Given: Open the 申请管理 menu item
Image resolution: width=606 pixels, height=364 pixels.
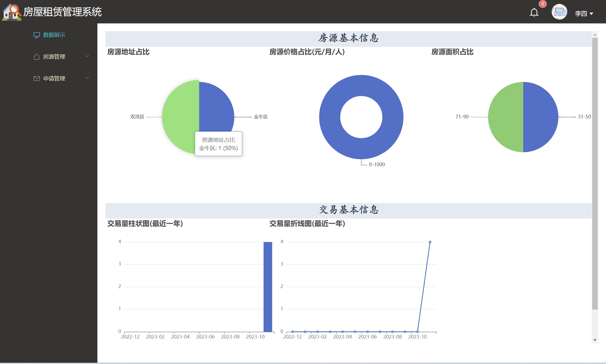Looking at the screenshot, I should [54, 78].
